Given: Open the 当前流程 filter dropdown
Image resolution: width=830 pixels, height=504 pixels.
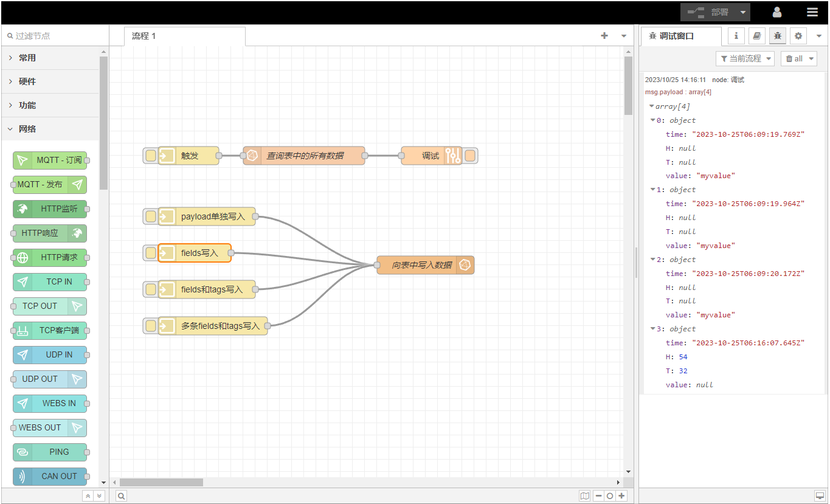Looking at the screenshot, I should (745, 58).
